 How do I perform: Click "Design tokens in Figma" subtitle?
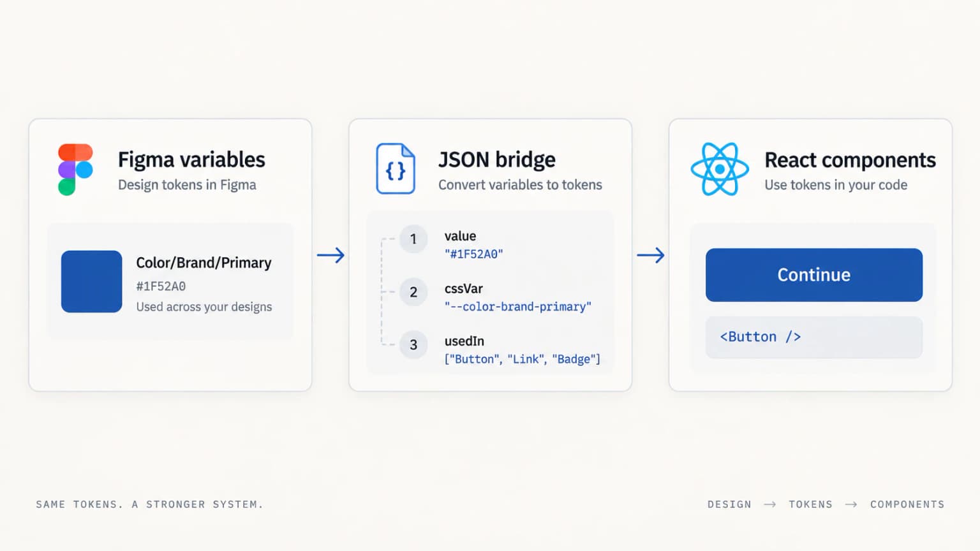pyautogui.click(x=187, y=185)
